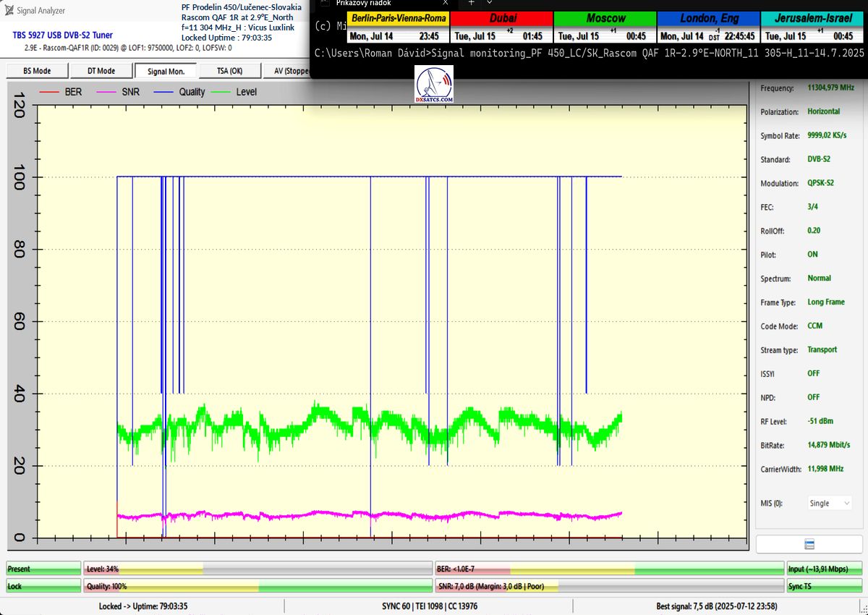Switch to the BS Mode tab

(37, 71)
